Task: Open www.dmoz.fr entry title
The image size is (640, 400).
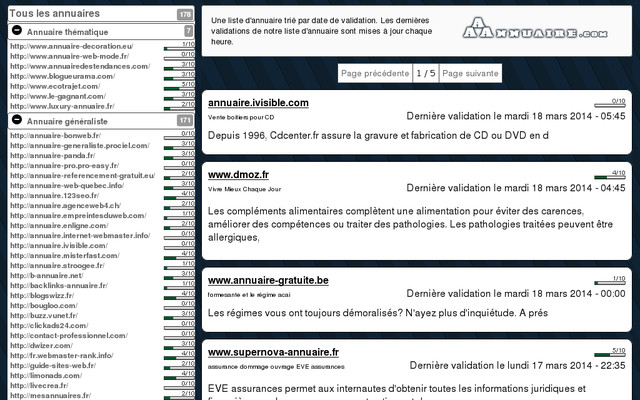Action: (x=238, y=175)
